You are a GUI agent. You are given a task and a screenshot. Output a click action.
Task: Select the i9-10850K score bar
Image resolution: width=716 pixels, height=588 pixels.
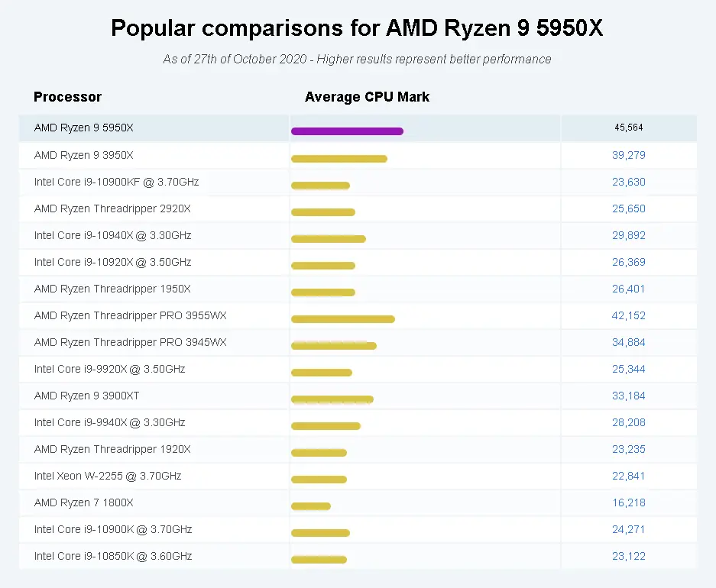pyautogui.click(x=319, y=560)
